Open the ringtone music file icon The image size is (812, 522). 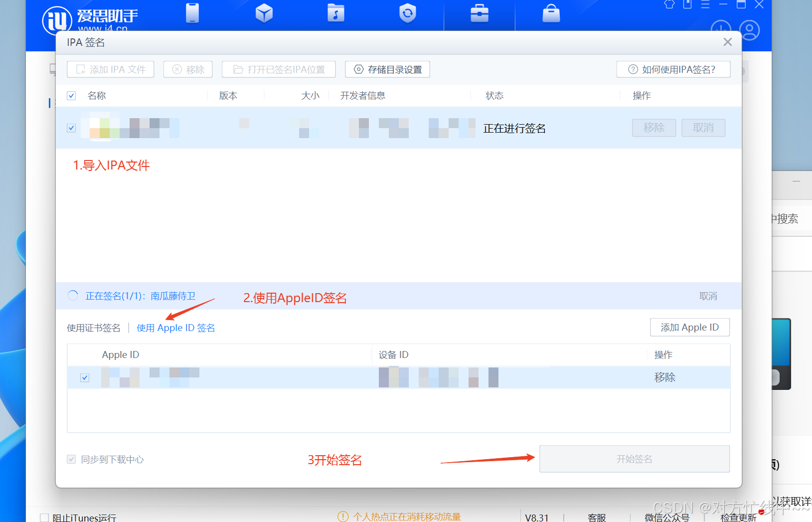pos(336,13)
